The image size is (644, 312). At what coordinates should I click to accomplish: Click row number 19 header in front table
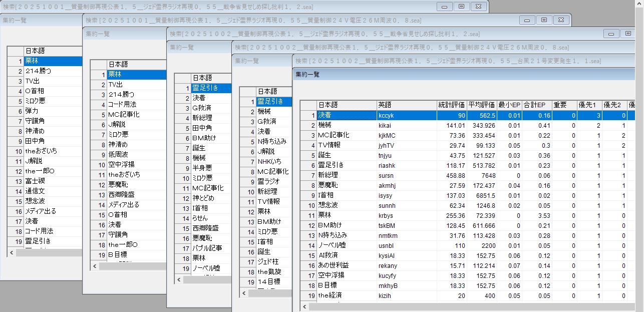[x=308, y=295]
